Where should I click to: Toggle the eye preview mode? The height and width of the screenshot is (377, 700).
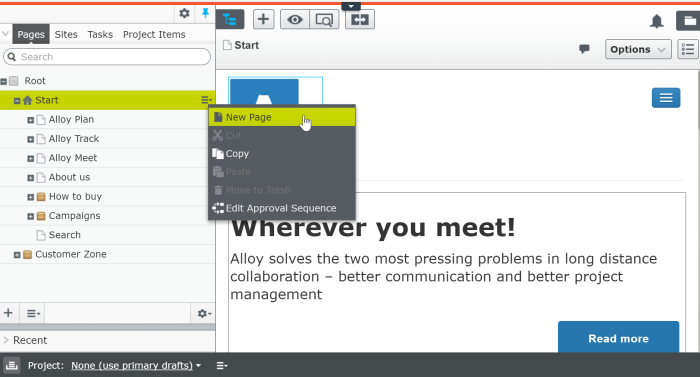[x=295, y=20]
